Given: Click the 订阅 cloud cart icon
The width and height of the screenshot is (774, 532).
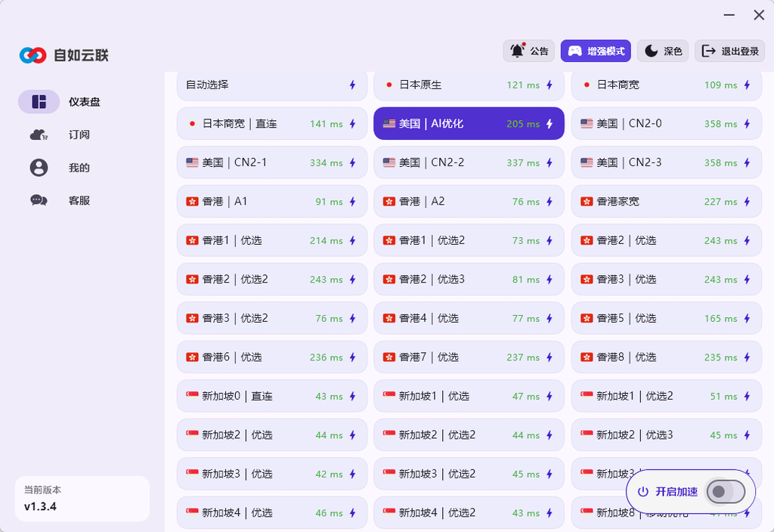Looking at the screenshot, I should [x=39, y=135].
